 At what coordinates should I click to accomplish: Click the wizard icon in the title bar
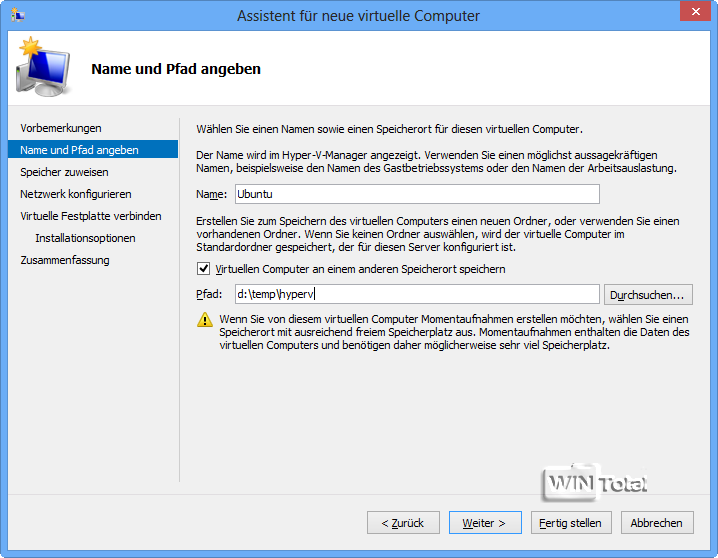[16, 16]
